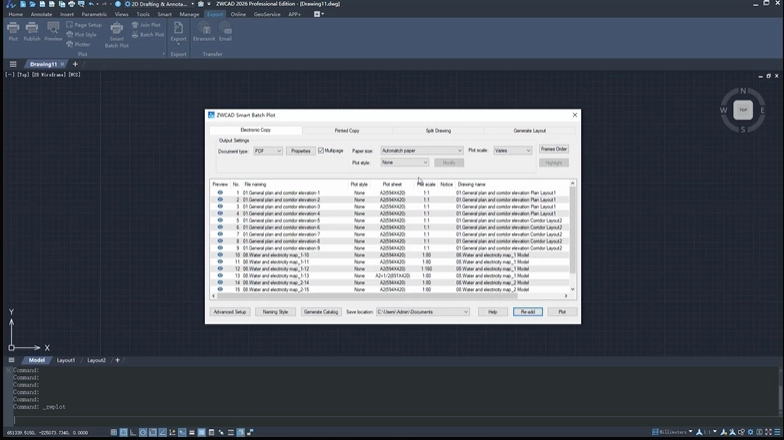The image size is (784, 440).
Task: Click the TOP face of view cube
Action: click(x=743, y=110)
